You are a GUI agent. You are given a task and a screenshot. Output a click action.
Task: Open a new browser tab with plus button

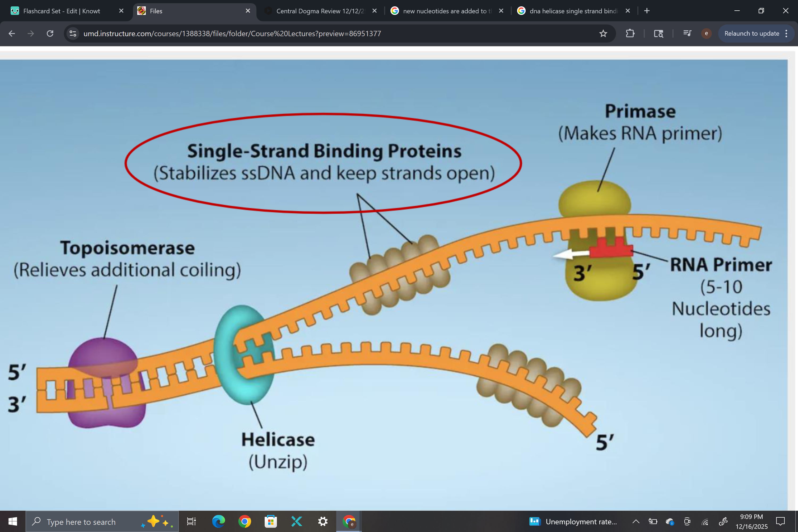click(647, 11)
